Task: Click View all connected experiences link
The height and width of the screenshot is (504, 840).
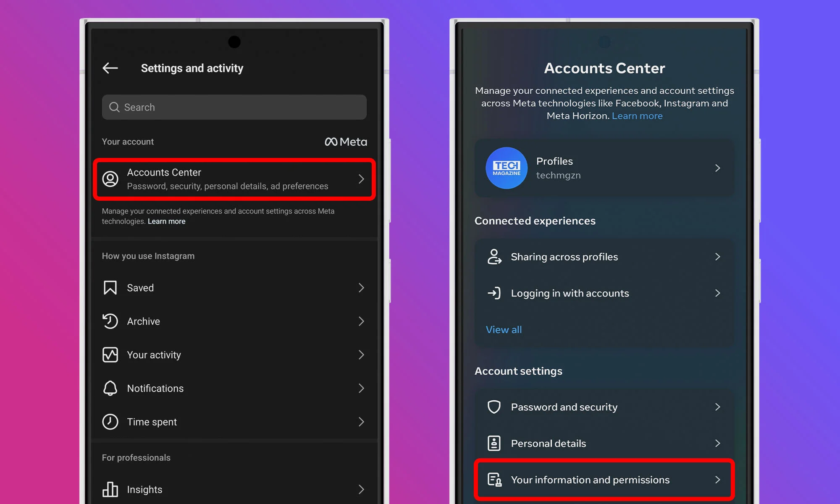Action: tap(503, 329)
